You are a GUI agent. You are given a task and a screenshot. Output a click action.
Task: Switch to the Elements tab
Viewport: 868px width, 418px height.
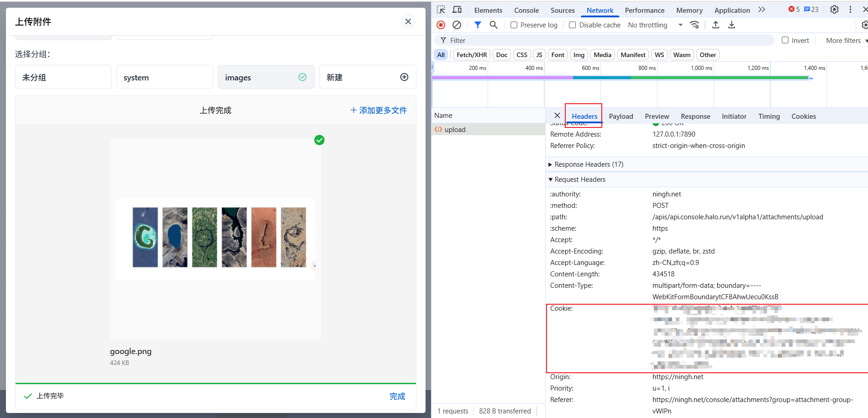[x=488, y=10]
